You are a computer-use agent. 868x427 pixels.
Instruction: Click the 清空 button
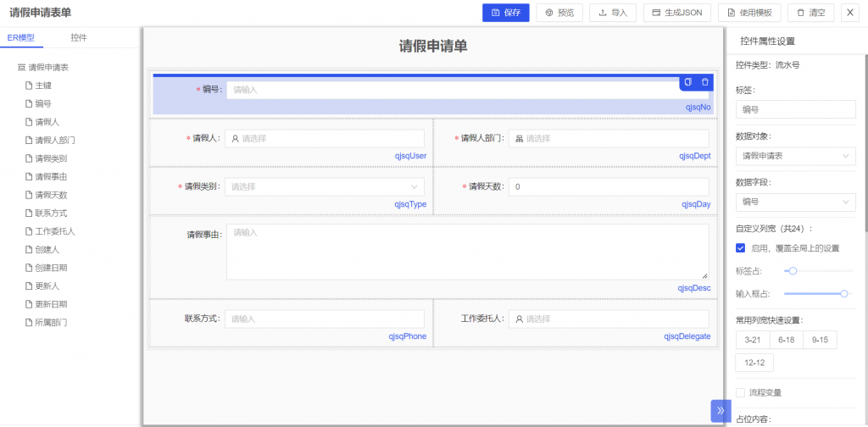[x=810, y=13]
